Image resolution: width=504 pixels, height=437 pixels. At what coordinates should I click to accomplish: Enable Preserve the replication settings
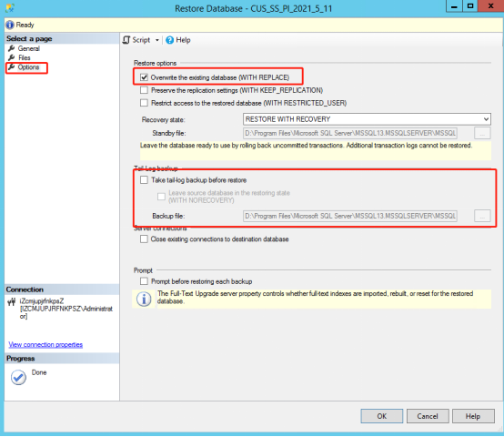(x=144, y=90)
